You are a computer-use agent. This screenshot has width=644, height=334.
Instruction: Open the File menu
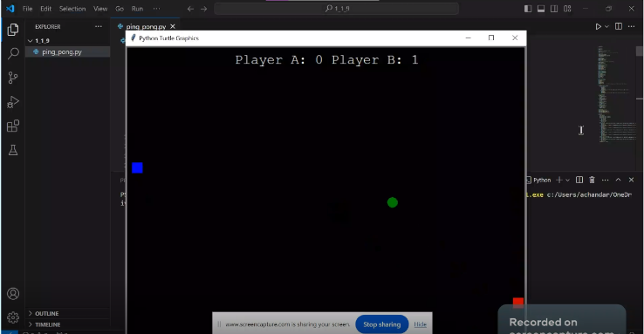coord(27,9)
